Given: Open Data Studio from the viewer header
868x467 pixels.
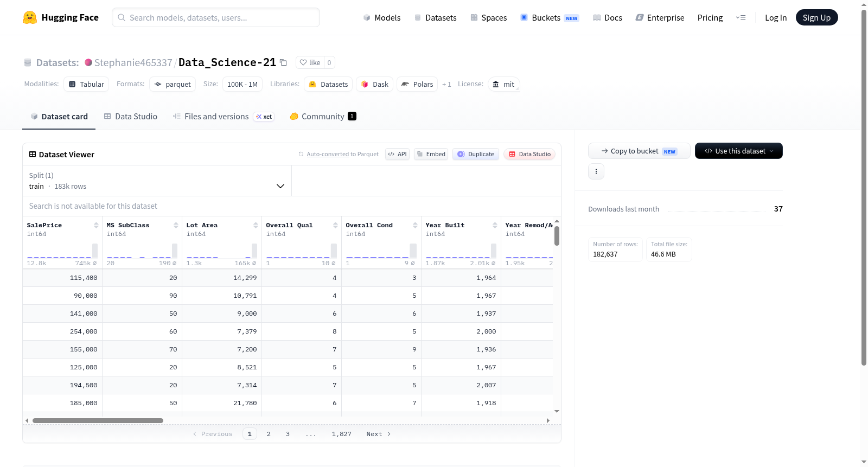Looking at the screenshot, I should click(529, 154).
